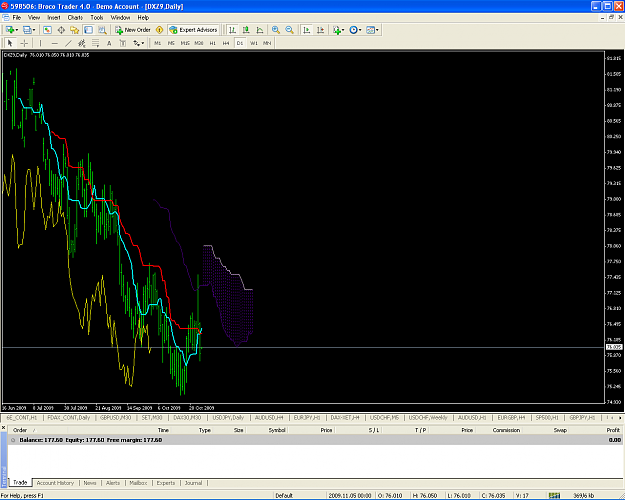
Task: Sort orders by the Profit column header
Action: coord(613,430)
